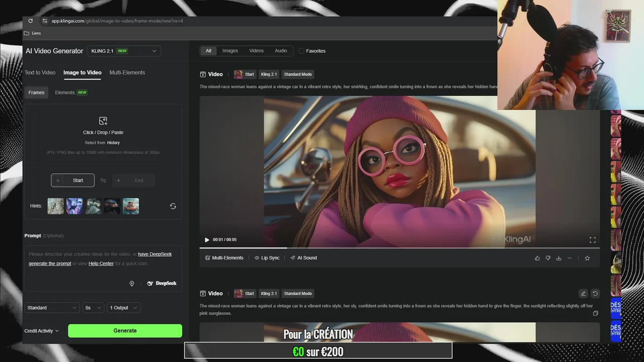Filter the gallery by All
Viewport: 644px width, 362px height.
click(x=208, y=51)
